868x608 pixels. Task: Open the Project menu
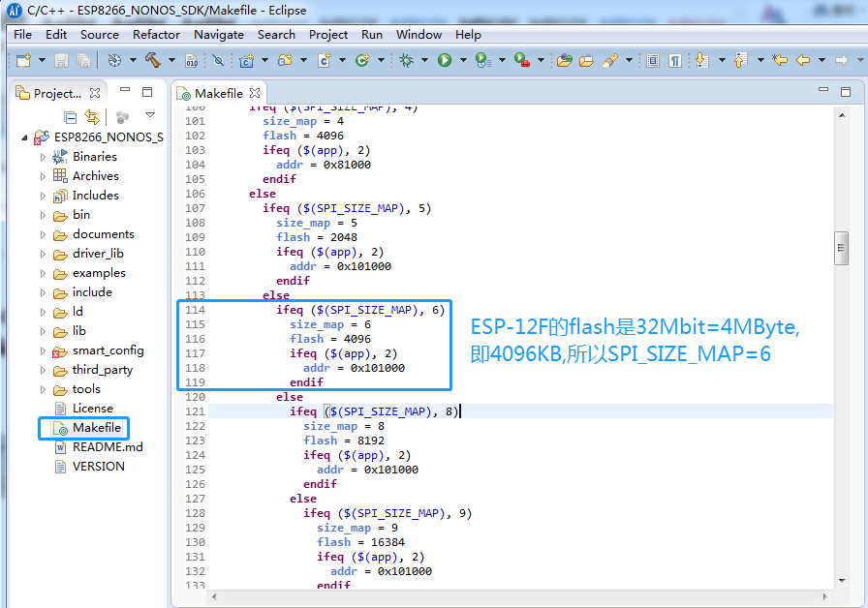coord(328,34)
